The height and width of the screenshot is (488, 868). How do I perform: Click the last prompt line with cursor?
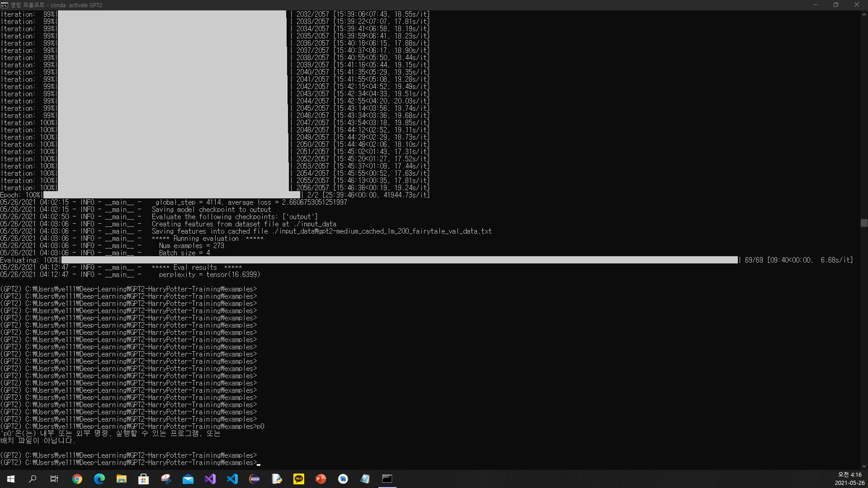[131, 463]
